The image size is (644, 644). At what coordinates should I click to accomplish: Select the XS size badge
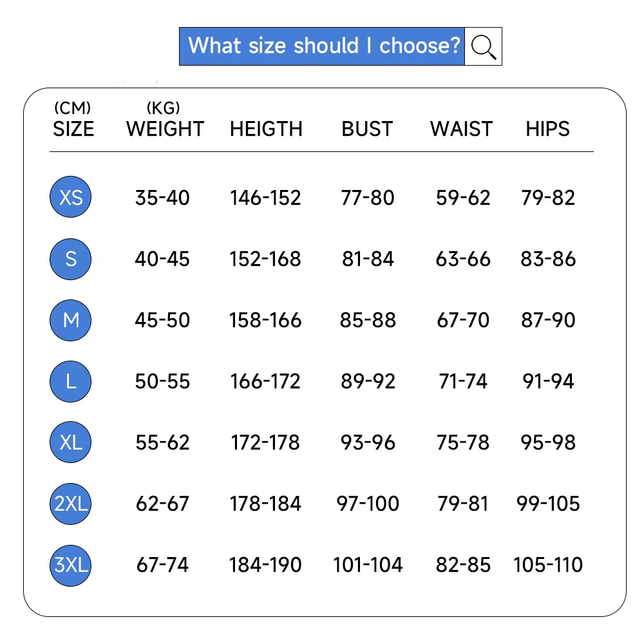pos(71,197)
